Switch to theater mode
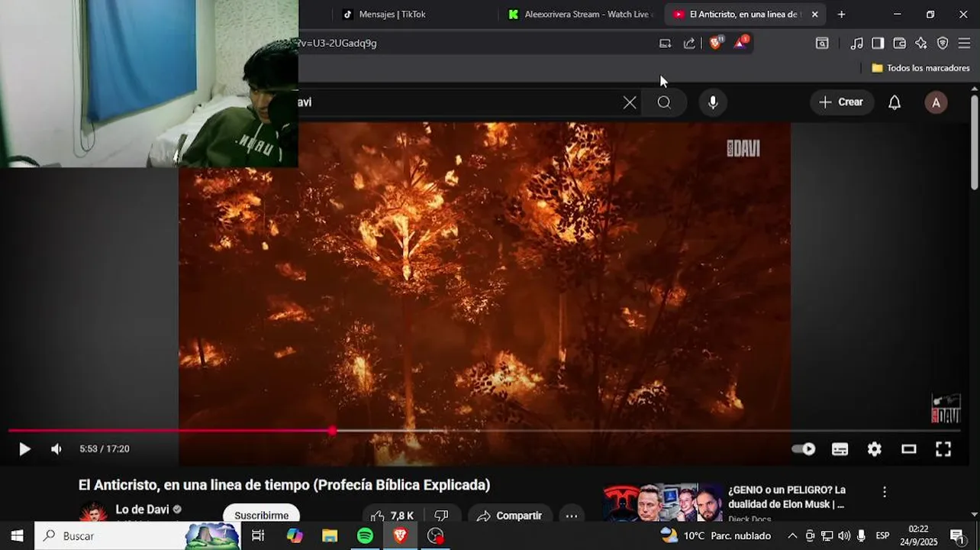Viewport: 980px width, 550px height. [x=908, y=449]
